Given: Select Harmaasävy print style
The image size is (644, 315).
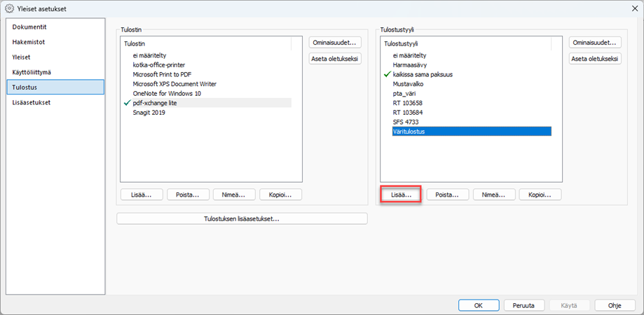Looking at the screenshot, I should point(411,64).
